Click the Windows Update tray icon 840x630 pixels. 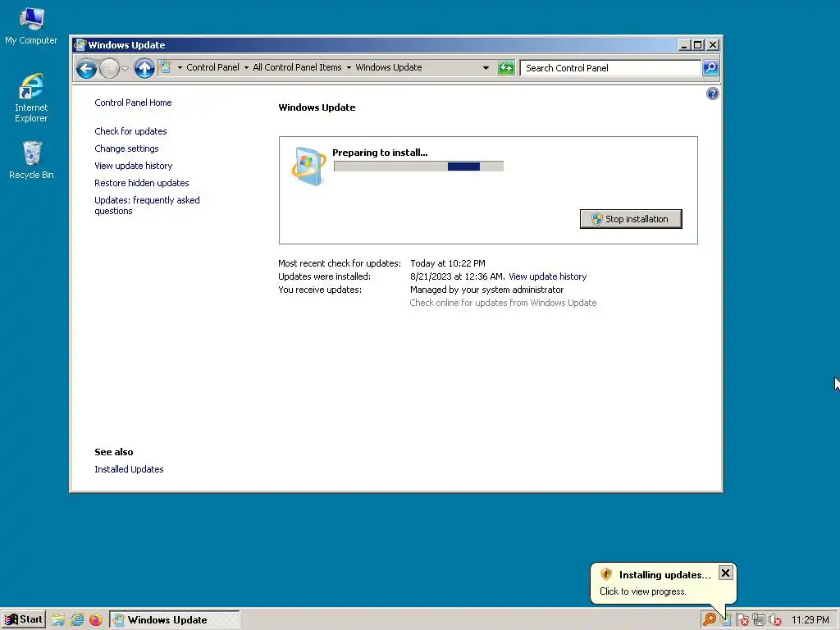point(726,620)
